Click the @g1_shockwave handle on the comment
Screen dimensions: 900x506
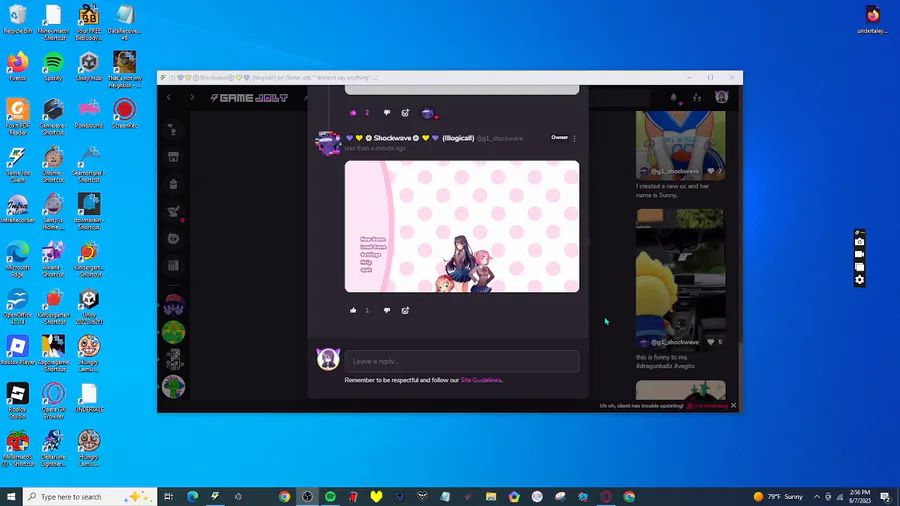pyautogui.click(x=499, y=138)
